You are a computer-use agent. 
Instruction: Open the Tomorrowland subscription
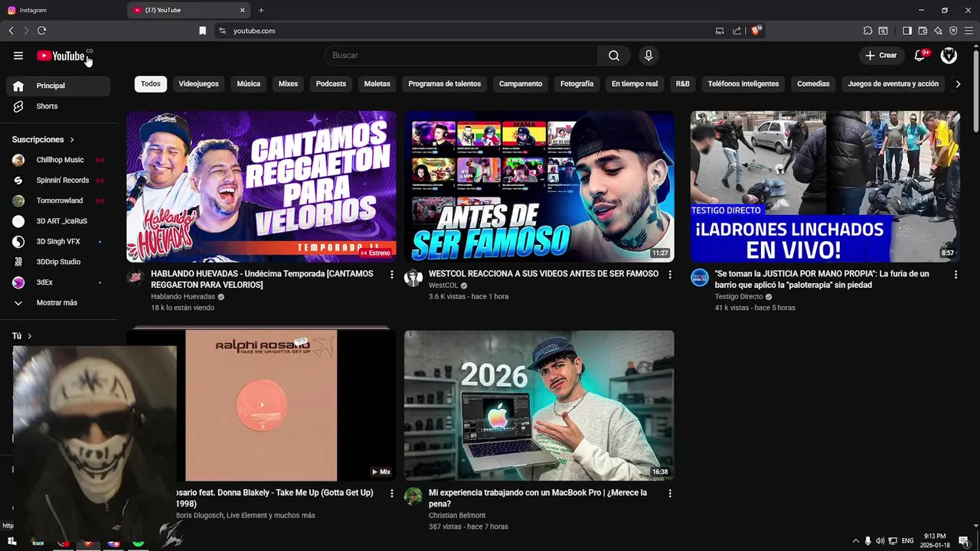(58, 201)
